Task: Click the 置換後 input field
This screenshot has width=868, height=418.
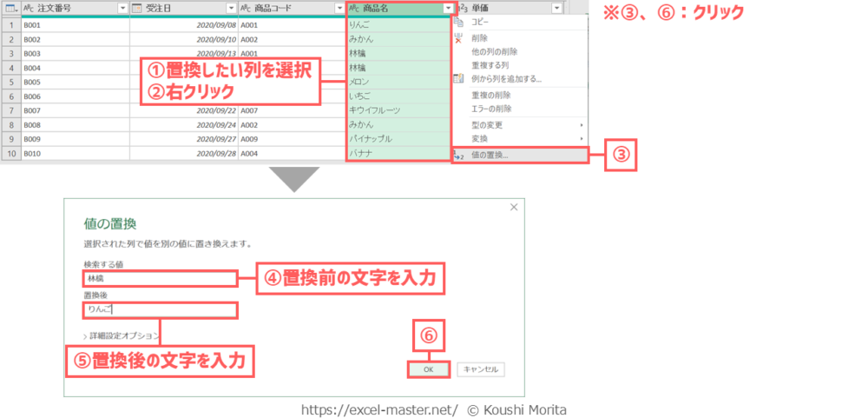Action: point(160,309)
